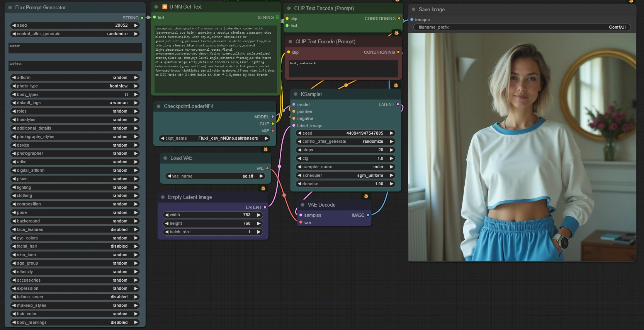This screenshot has height=330, width=644.
Task: Click the STRING grid output icon on U-NAI Get Text
Action: [x=277, y=17]
